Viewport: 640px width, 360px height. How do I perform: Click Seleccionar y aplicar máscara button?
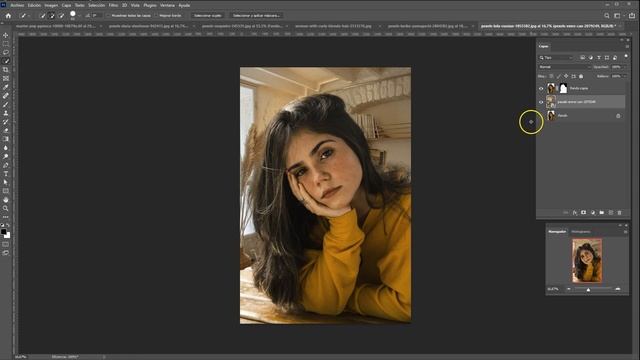[x=256, y=16]
